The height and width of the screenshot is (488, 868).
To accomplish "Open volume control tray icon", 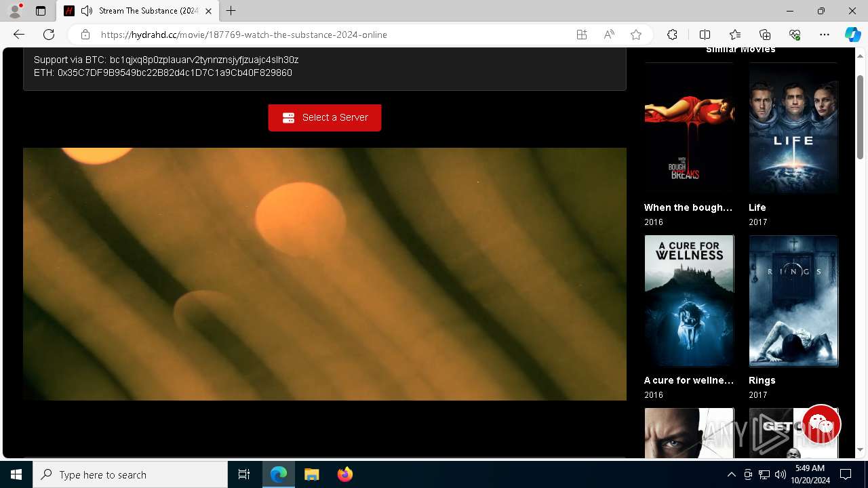I will (781, 474).
